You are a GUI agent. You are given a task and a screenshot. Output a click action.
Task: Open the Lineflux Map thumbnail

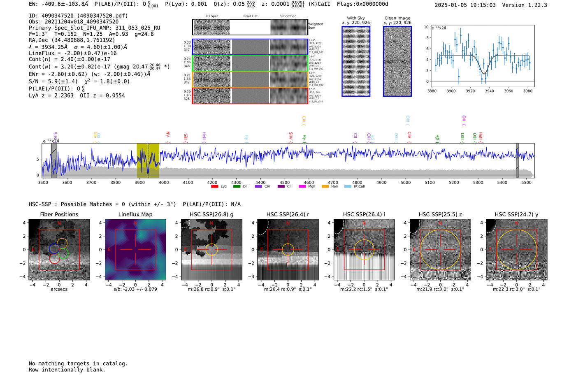[x=135, y=249]
